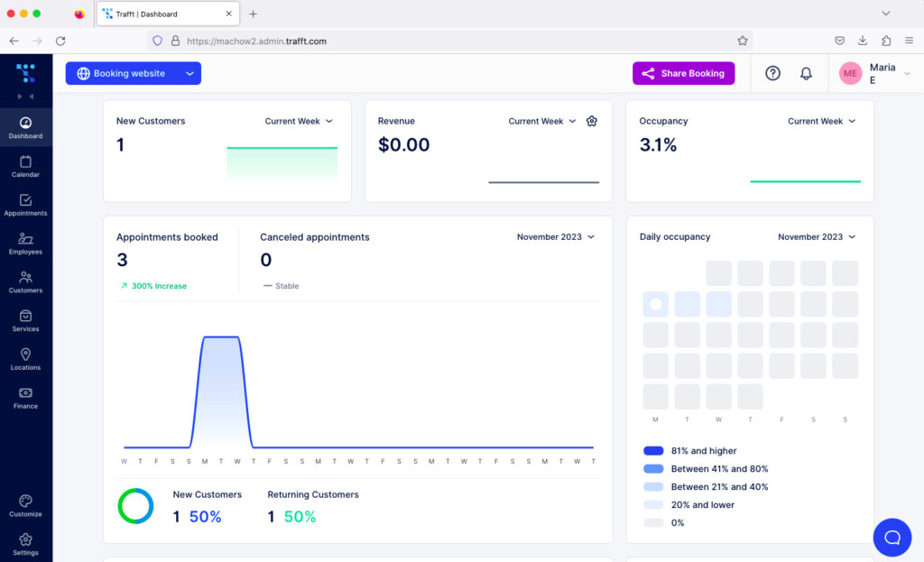Image resolution: width=924 pixels, height=562 pixels.
Task: Open the Customize palette icon
Action: [x=25, y=502]
